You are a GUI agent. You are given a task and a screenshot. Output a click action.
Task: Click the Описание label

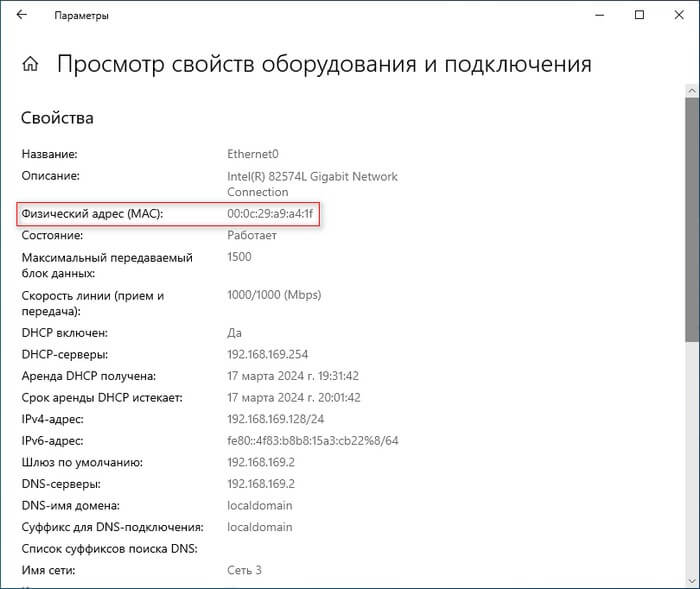click(x=50, y=175)
